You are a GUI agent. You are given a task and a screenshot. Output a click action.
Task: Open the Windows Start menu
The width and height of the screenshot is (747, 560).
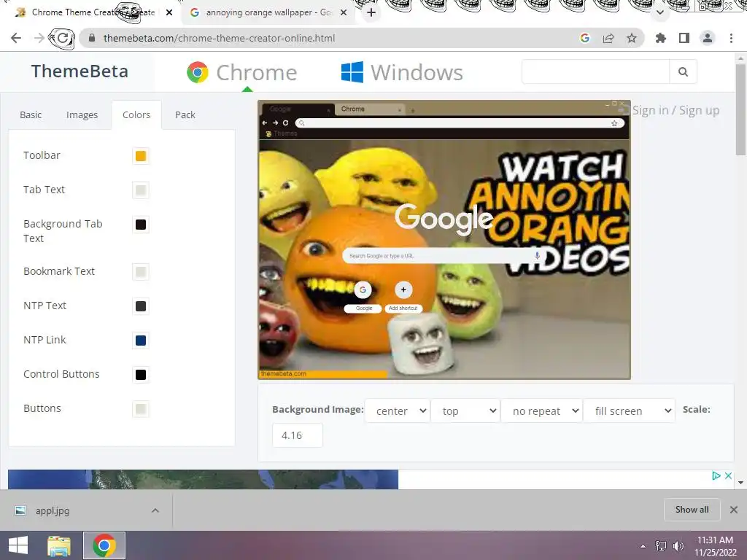(x=18, y=545)
